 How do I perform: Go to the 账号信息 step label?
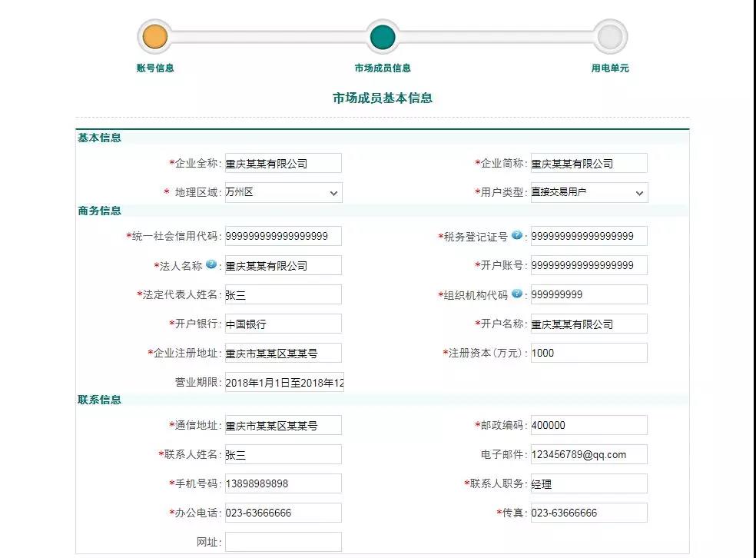pyautogui.click(x=155, y=68)
